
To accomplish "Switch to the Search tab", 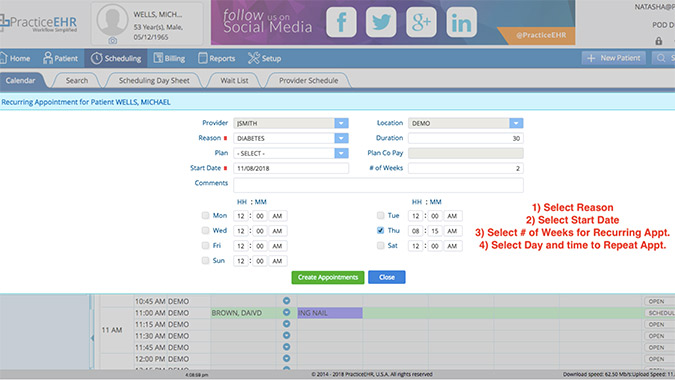I will (x=77, y=80).
